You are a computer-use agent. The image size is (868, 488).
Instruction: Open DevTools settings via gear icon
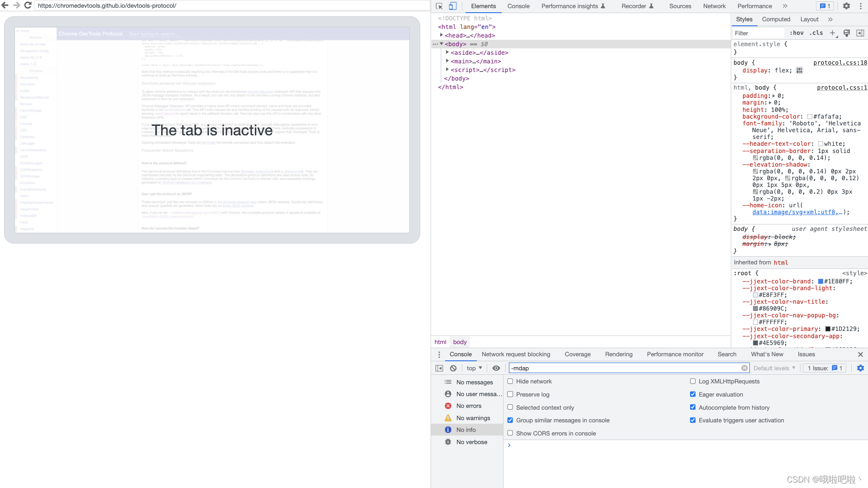click(846, 6)
